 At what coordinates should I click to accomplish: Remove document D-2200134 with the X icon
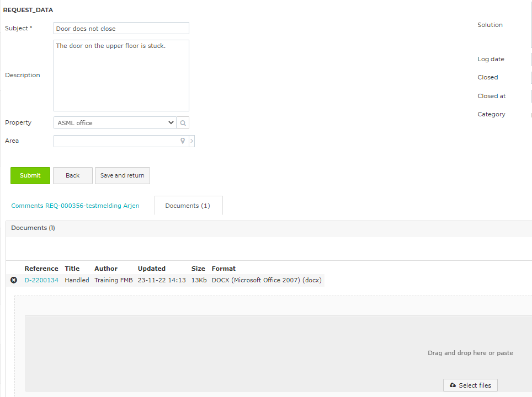click(14, 280)
